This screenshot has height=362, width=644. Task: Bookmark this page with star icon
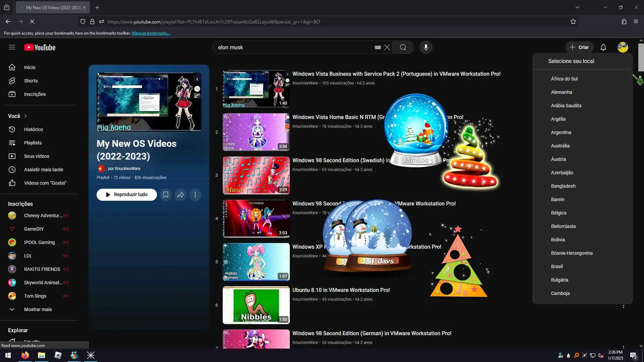pos(573,21)
